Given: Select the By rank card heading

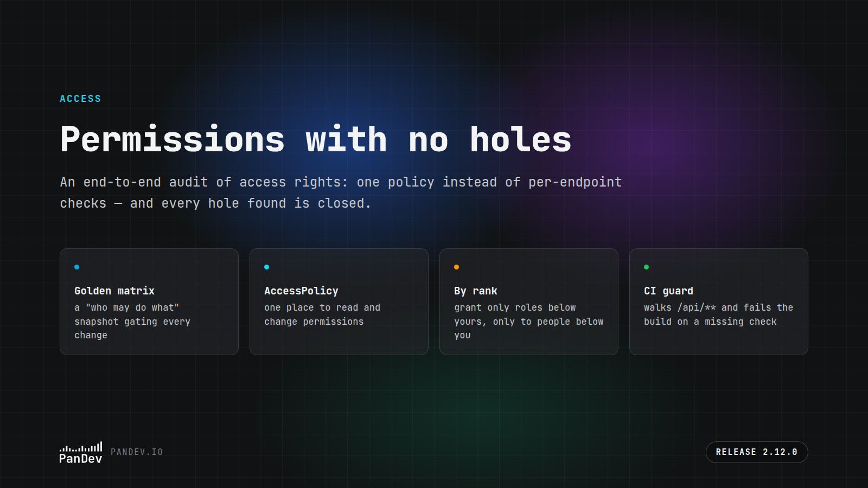Looking at the screenshot, I should 476,291.
